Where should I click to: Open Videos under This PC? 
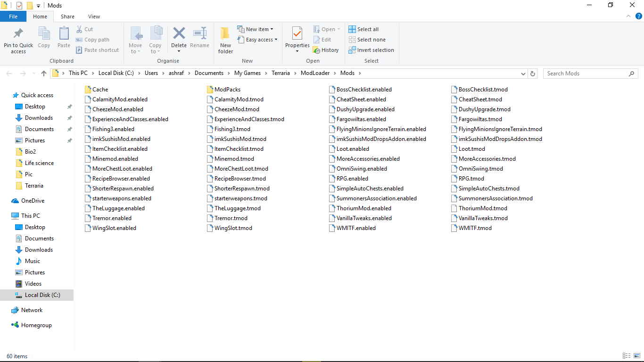pyautogui.click(x=33, y=284)
